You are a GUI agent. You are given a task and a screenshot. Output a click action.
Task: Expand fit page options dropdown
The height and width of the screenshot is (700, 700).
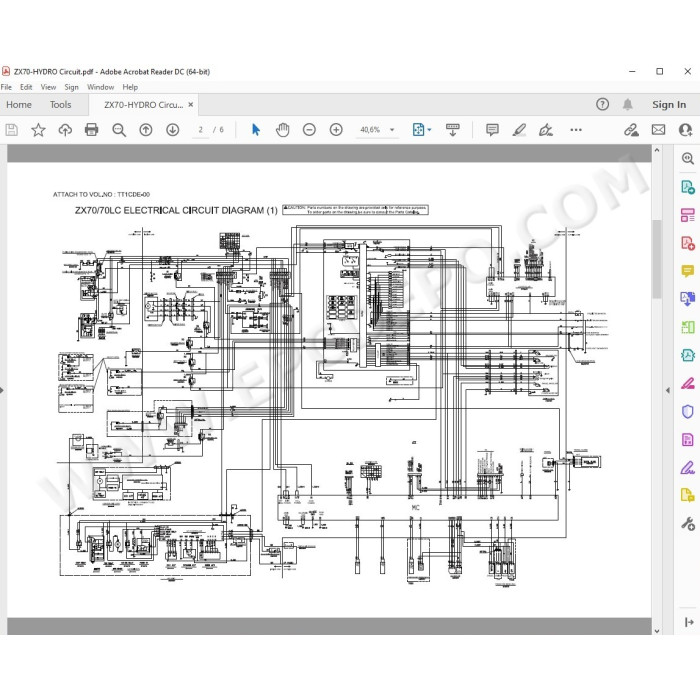[429, 130]
